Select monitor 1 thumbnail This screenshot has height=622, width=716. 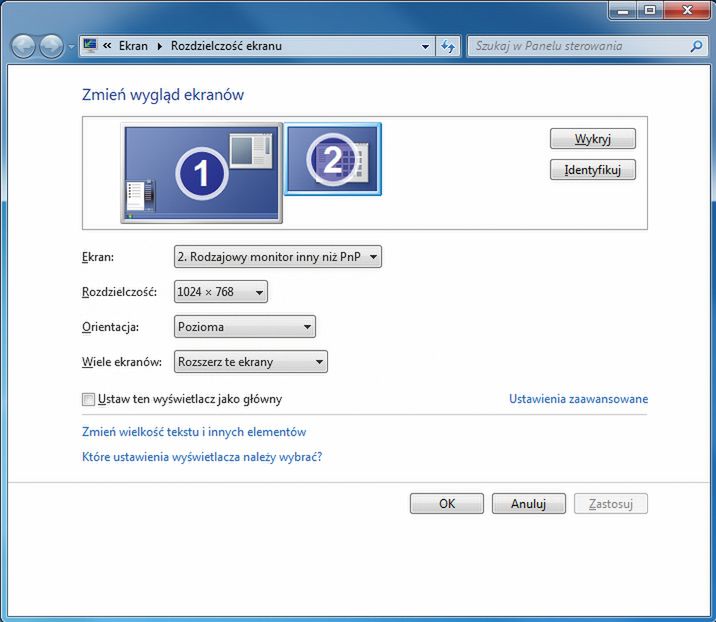201,173
